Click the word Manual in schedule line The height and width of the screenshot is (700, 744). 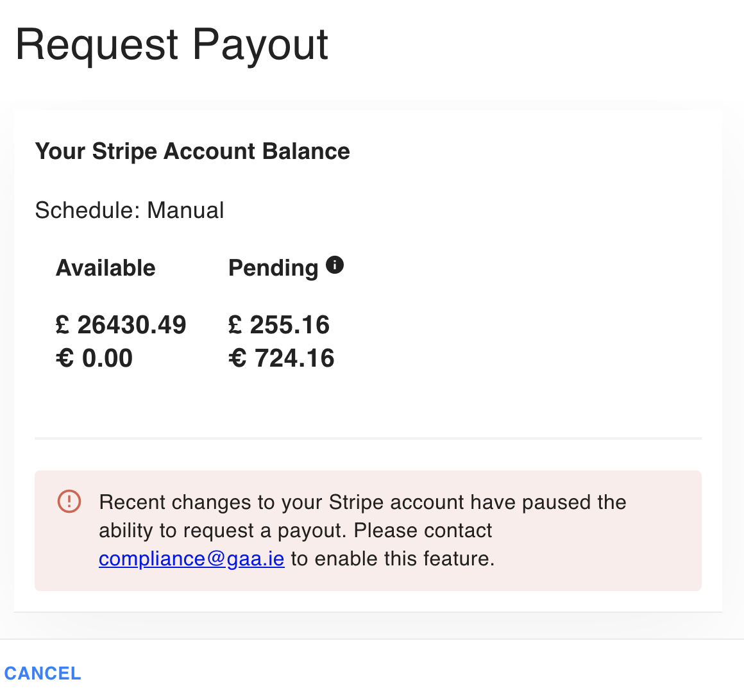(x=185, y=210)
